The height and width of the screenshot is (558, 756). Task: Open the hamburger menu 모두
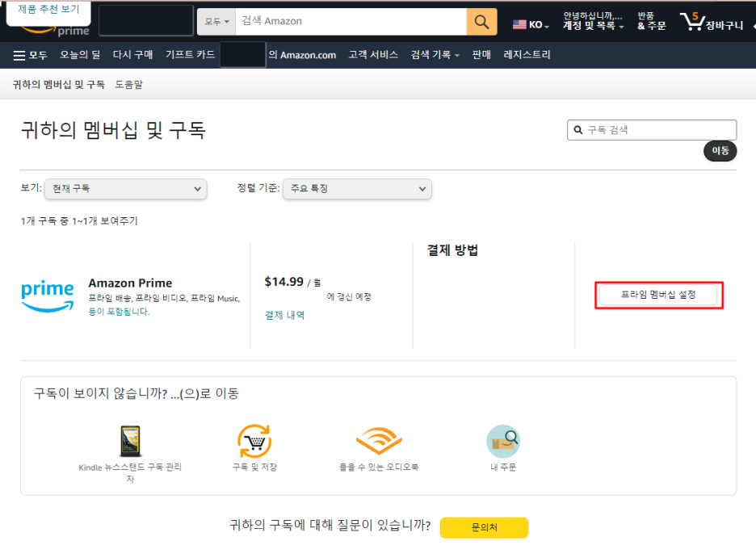point(30,56)
